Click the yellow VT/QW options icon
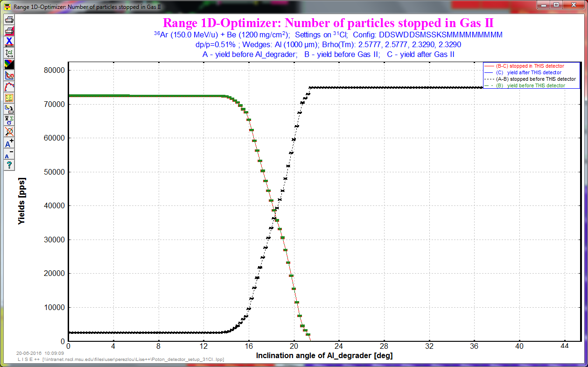Image resolution: width=588 pixels, height=367 pixels. tap(9, 98)
